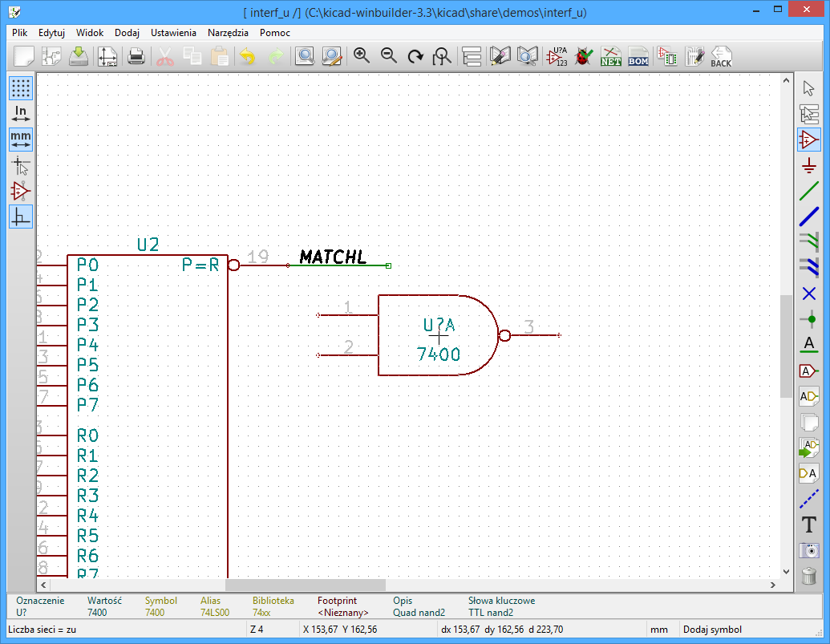Viewport: 830px width, 644px height.
Task: Run the ERC ladybug check
Action: [584, 56]
